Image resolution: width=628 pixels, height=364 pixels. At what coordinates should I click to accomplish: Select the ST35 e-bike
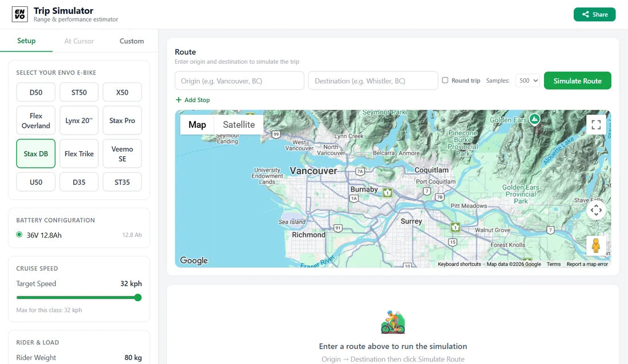pos(122,182)
